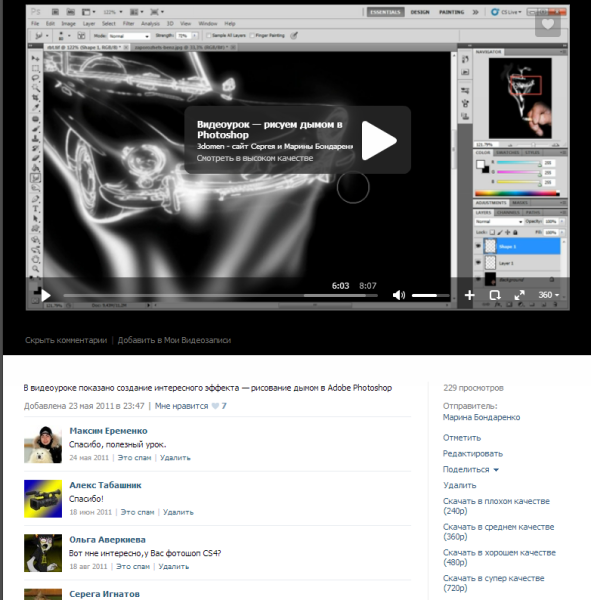This screenshot has width=591, height=600.
Task: Click sidebar 'Удалить' to delete video
Action: [x=459, y=485]
